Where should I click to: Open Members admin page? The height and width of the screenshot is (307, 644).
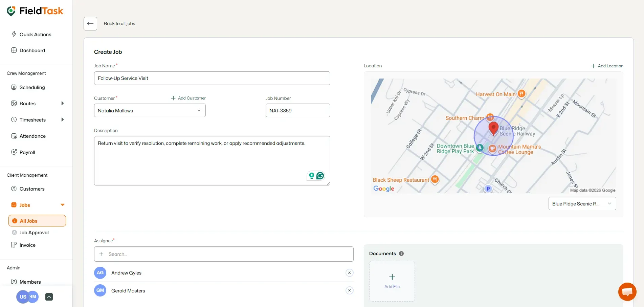point(30,282)
